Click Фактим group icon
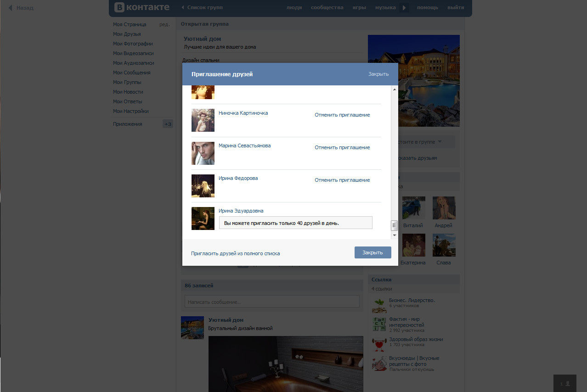 (x=379, y=324)
